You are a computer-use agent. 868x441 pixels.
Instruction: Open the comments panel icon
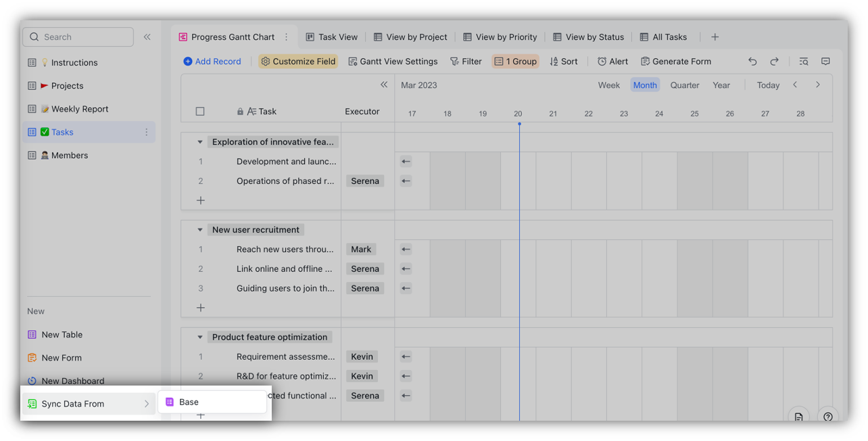[x=825, y=61]
